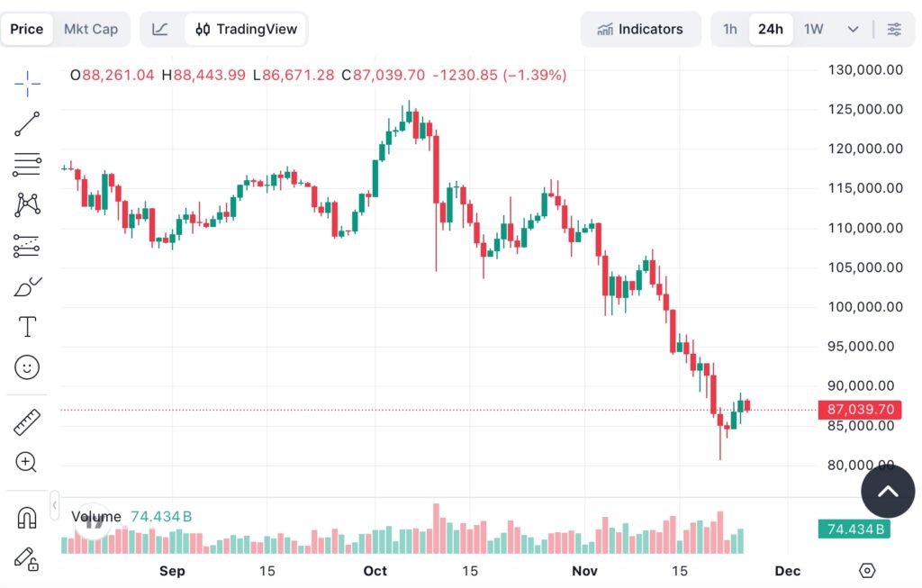Click the scroll-to-top circular arrow button
The height and width of the screenshot is (588, 922).
pos(888,492)
